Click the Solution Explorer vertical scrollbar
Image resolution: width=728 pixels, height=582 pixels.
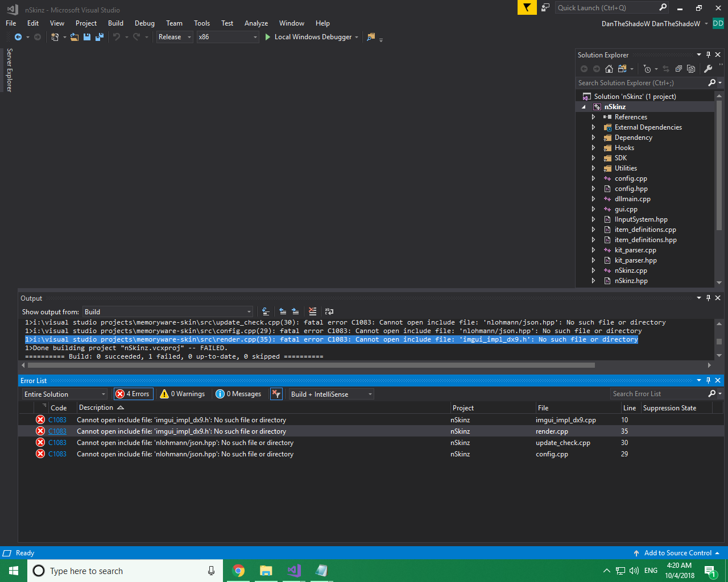719,165
